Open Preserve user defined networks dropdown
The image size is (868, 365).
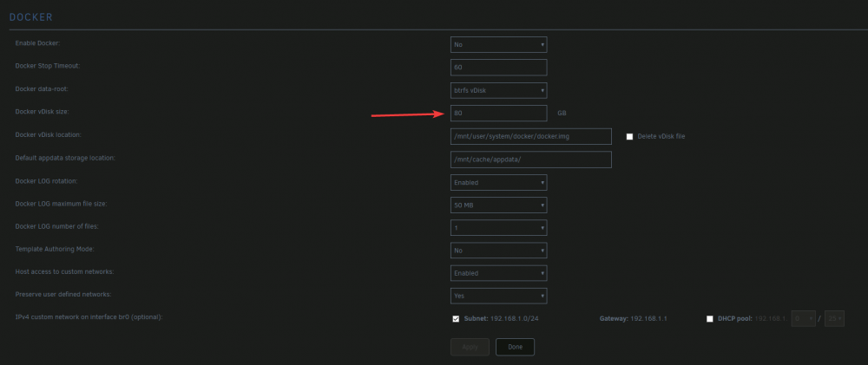coord(498,296)
